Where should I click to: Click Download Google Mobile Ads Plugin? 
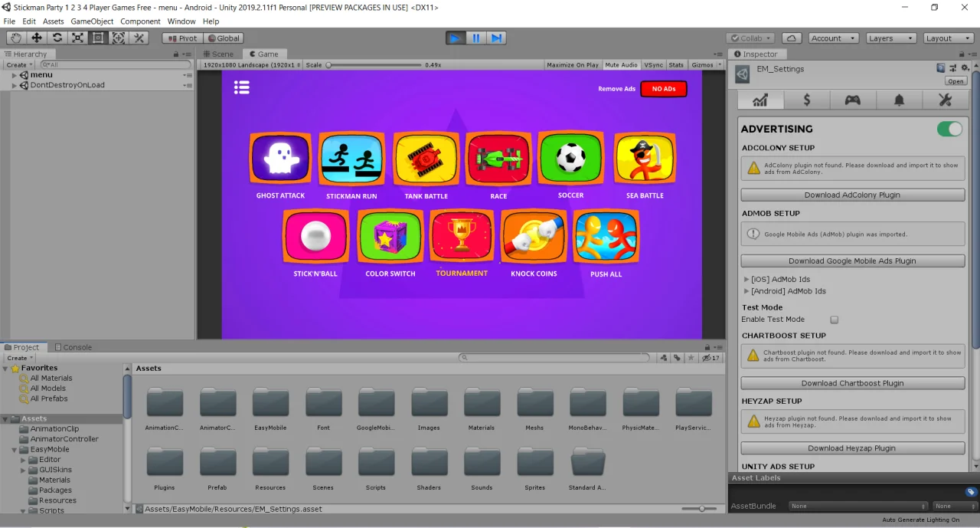(x=852, y=261)
